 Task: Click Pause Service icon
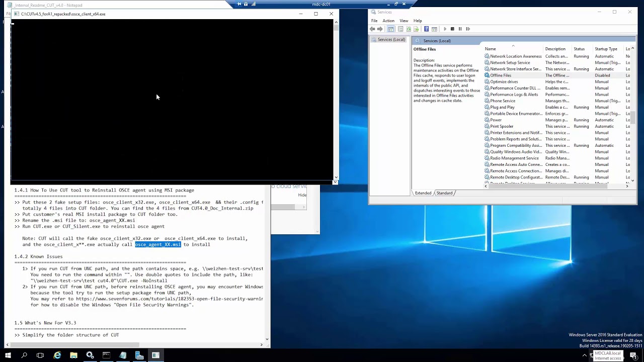tap(460, 29)
